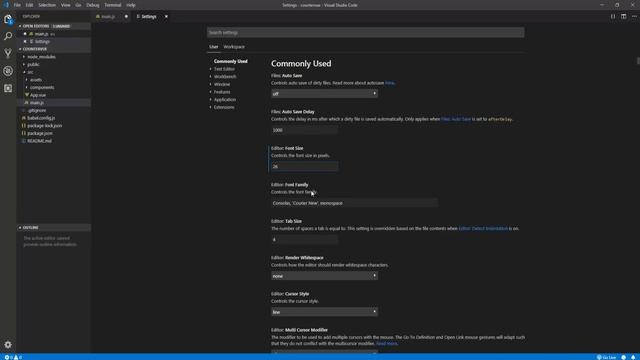Open the View menu
The height and width of the screenshot is (360, 640).
point(65,5)
